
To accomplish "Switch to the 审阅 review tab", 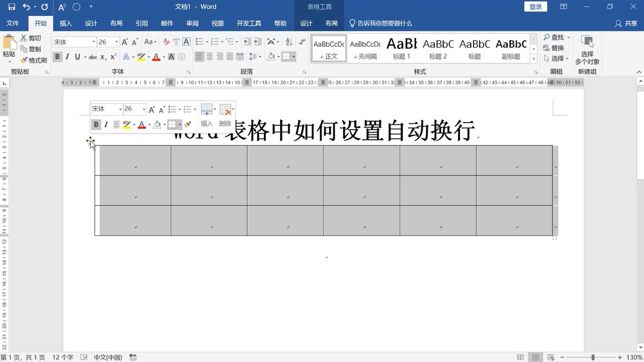I will point(192,23).
